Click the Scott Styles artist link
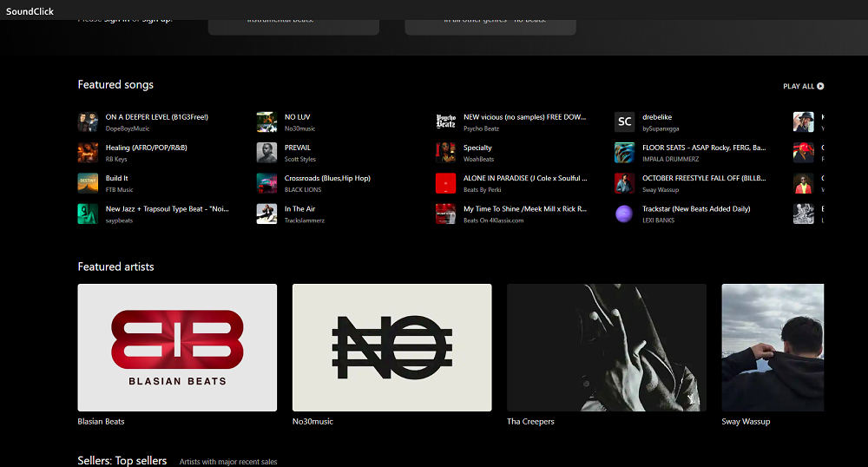Image resolution: width=868 pixels, height=467 pixels. 300,160
